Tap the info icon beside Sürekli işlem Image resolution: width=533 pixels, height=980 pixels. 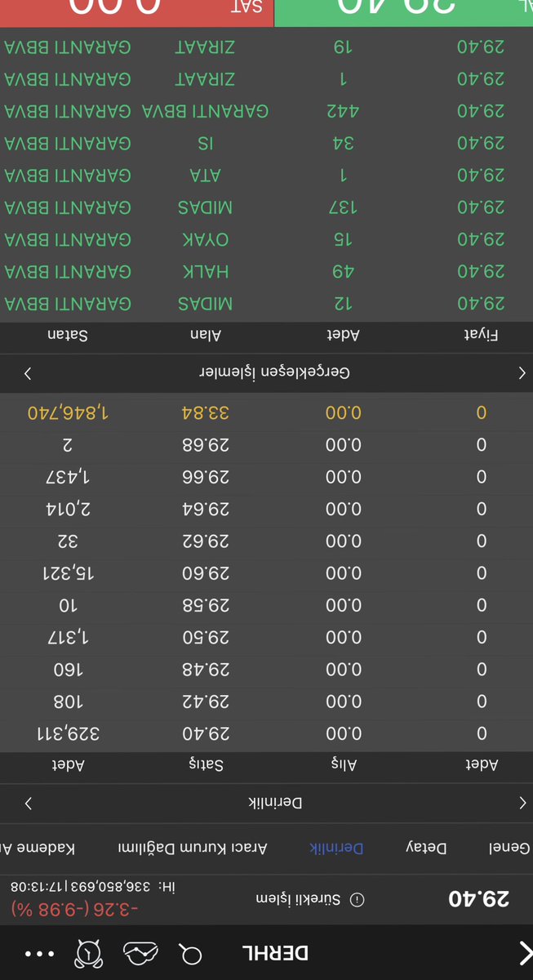pyautogui.click(x=357, y=900)
